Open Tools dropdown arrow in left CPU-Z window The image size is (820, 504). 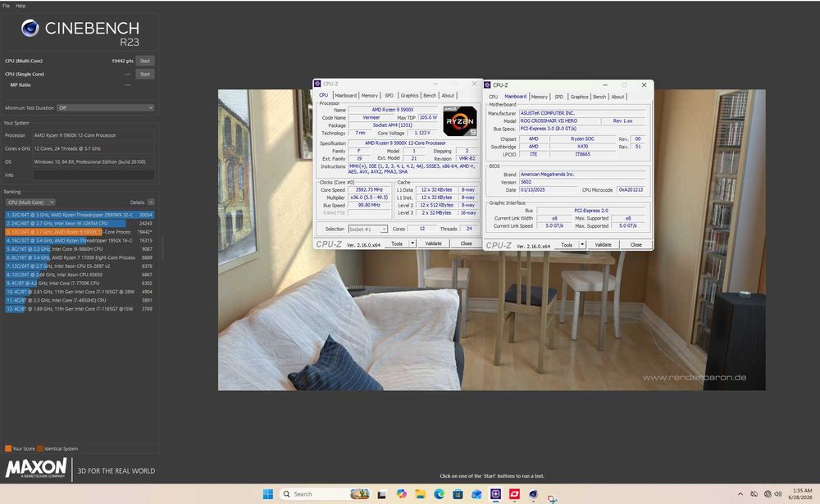click(x=412, y=243)
